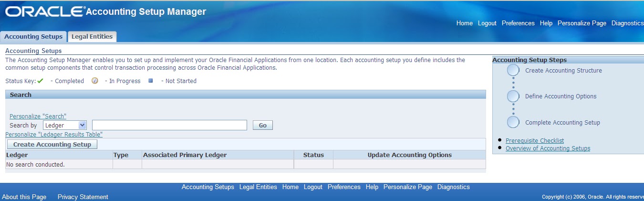This screenshot has height=201, width=644.
Task: Switch to the Legal Entities tab
Action: pos(92,37)
